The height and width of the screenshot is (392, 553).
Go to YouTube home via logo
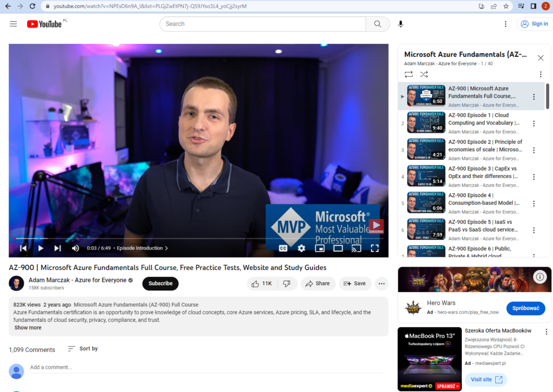tap(44, 24)
